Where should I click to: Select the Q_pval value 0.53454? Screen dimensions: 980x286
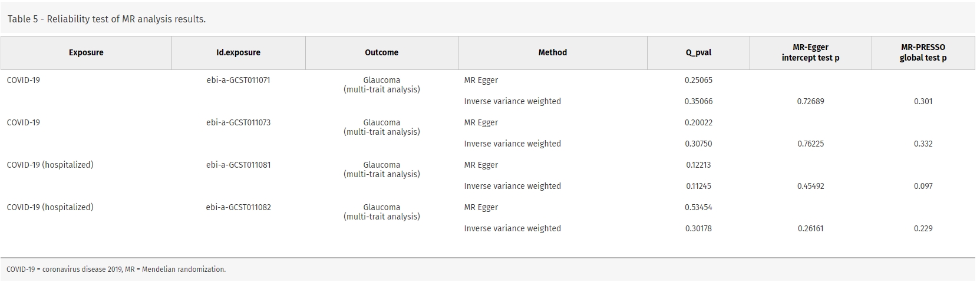click(x=698, y=207)
